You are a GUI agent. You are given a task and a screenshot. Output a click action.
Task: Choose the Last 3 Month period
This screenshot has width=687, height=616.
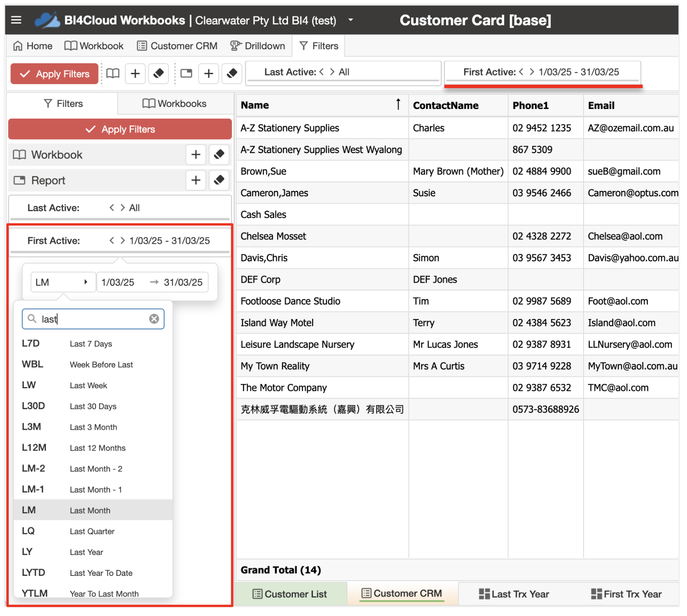(93, 427)
